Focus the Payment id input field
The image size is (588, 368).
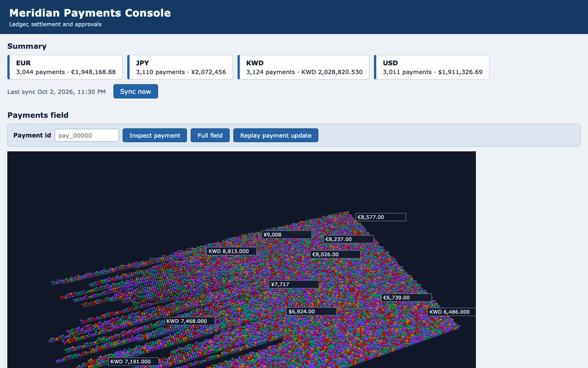pos(87,135)
